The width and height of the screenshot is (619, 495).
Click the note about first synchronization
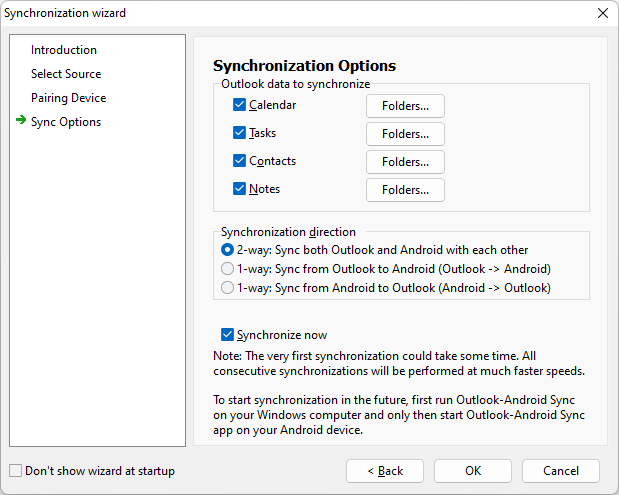click(399, 364)
